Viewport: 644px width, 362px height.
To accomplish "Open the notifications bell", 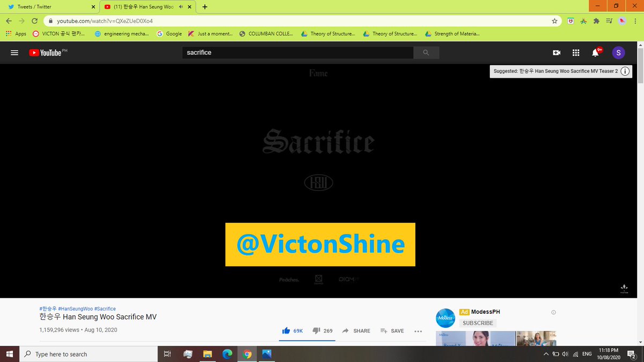I will tap(596, 52).
